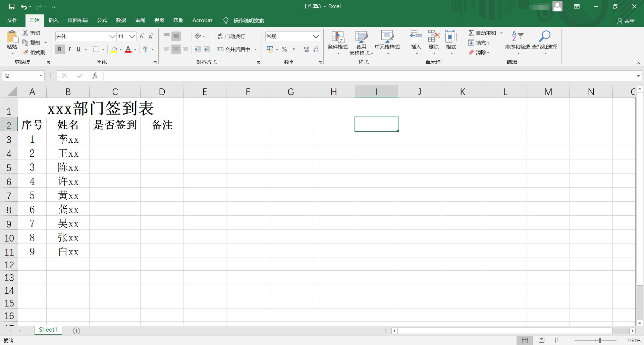
Task: Toggle Italic formatting
Action: click(69, 49)
